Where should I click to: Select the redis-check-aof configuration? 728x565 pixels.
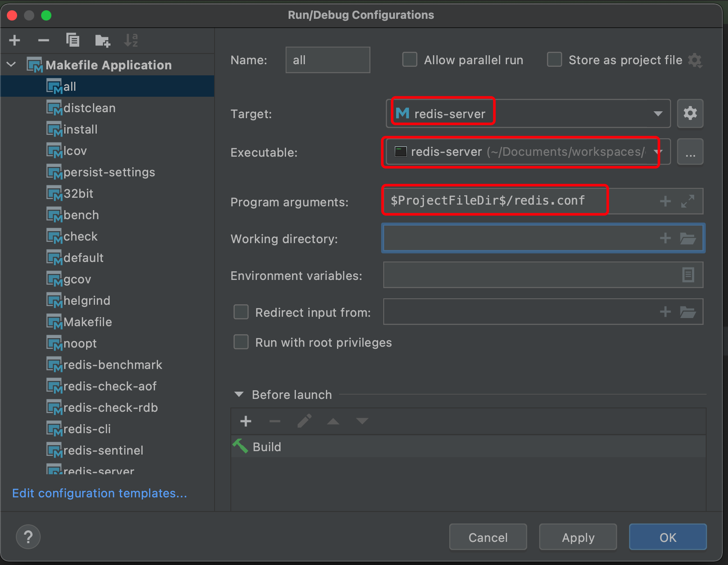coord(107,386)
